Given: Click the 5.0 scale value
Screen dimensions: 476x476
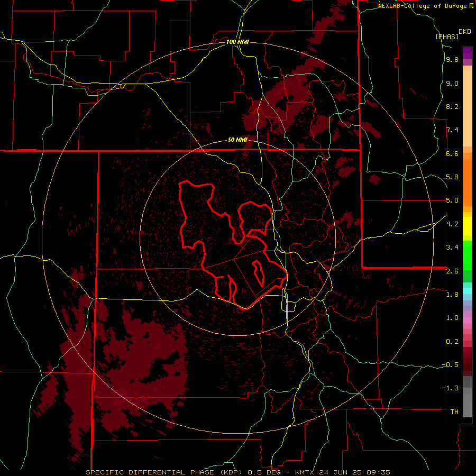Looking at the screenshot, I should pos(452,200).
